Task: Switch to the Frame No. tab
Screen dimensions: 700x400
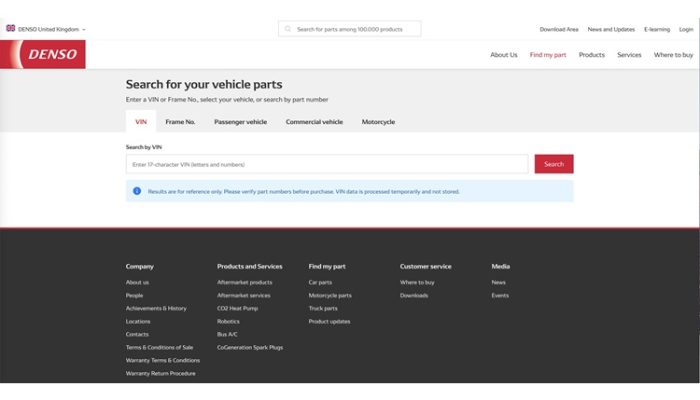Action: pyautogui.click(x=180, y=121)
